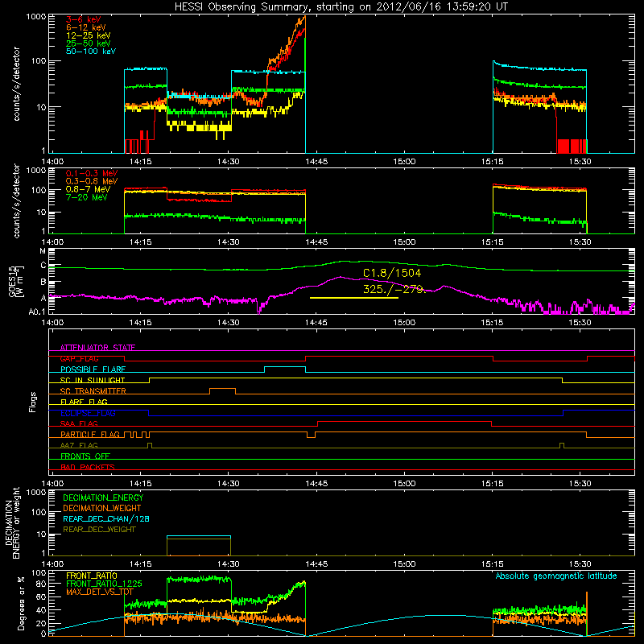The image size is (644, 644).
Task: Click the 14:45 tick label under top panel
Action: tap(316, 162)
